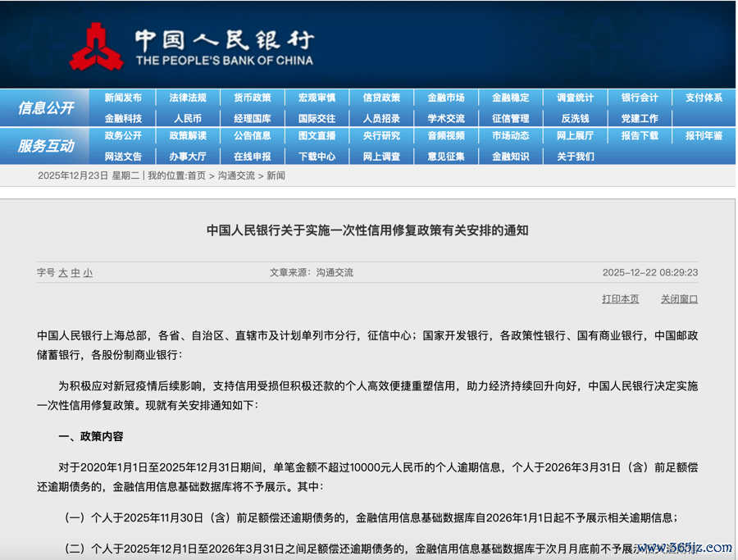Open the 支付体系 navigation link

[x=704, y=98]
